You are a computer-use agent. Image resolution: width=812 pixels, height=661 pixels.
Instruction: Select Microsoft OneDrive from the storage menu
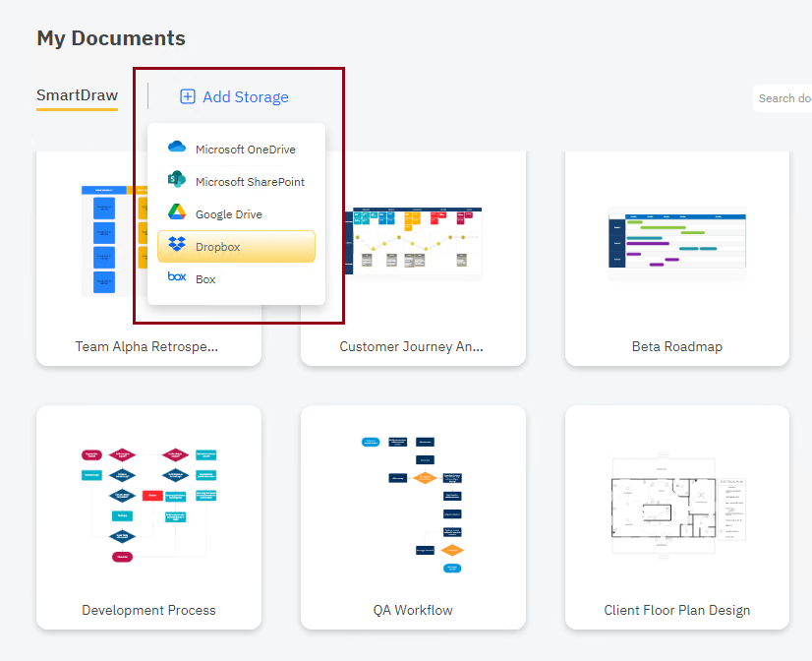(239, 149)
